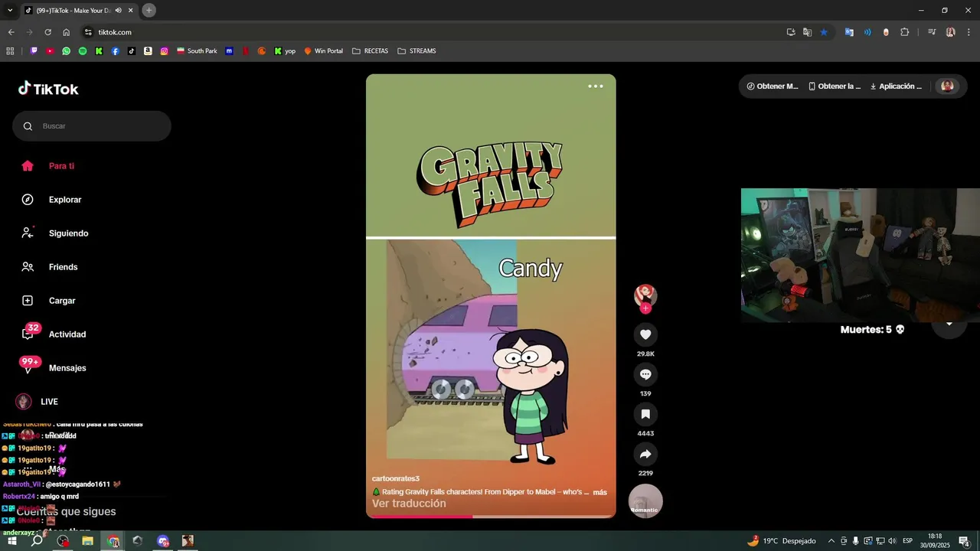The width and height of the screenshot is (980, 551).
Task: Open the ESP language switcher
Action: point(907,541)
